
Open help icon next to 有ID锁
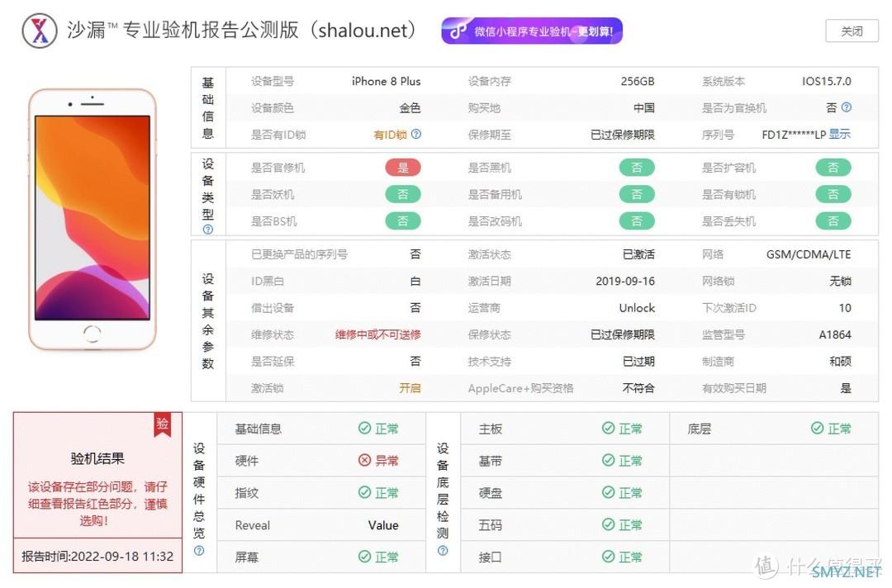(415, 135)
